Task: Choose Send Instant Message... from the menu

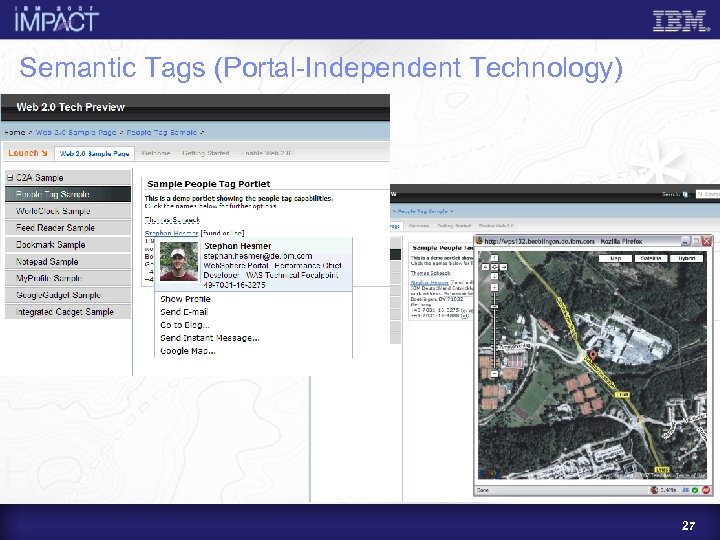Action: coord(209,338)
